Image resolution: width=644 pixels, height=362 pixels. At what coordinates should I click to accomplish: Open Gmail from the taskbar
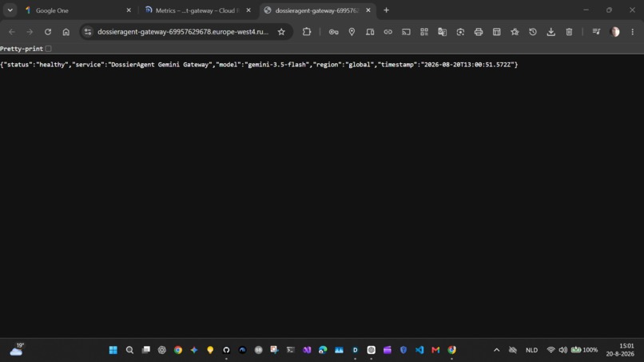tap(435, 350)
